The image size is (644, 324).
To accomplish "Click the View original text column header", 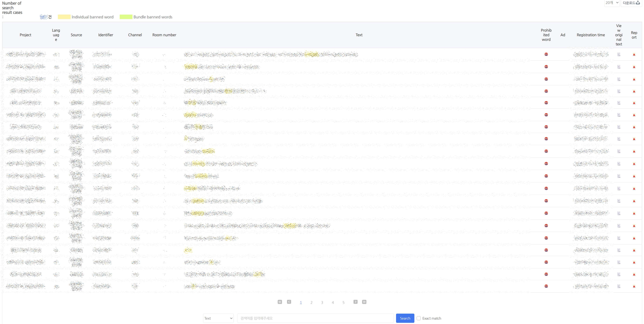I will pyautogui.click(x=619, y=35).
